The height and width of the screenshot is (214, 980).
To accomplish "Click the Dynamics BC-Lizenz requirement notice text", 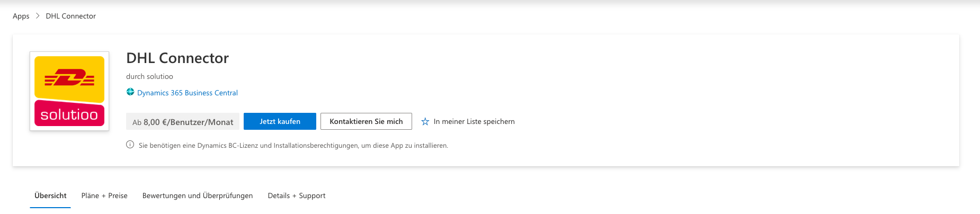I will point(293,145).
